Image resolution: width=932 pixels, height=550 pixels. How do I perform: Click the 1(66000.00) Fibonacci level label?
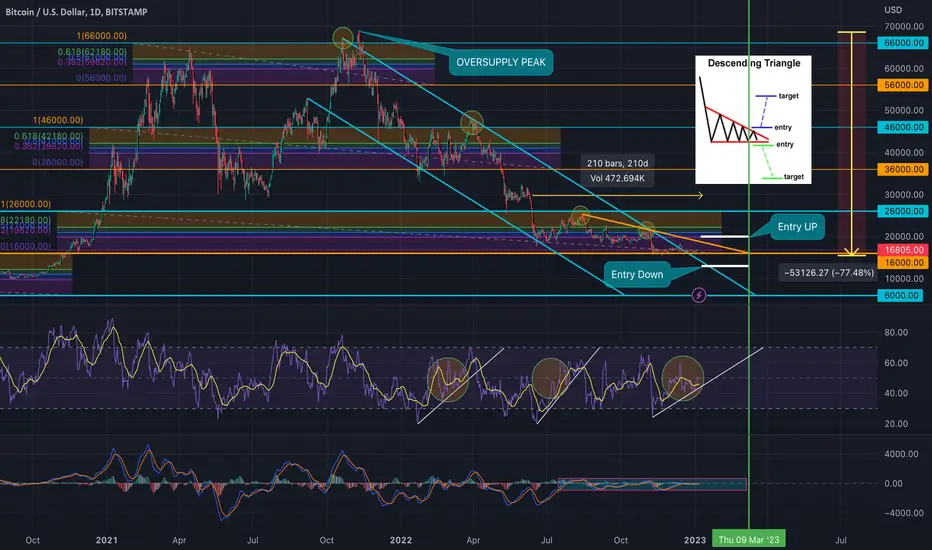click(x=101, y=36)
